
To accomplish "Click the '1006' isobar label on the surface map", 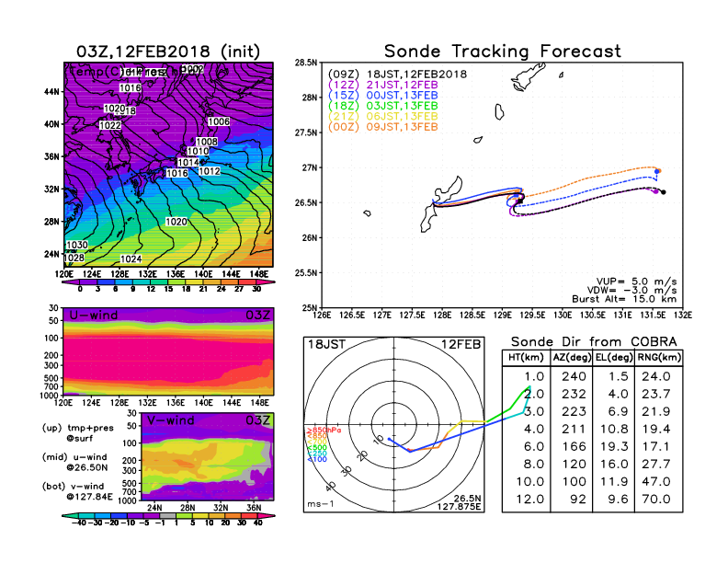I will click(219, 121).
